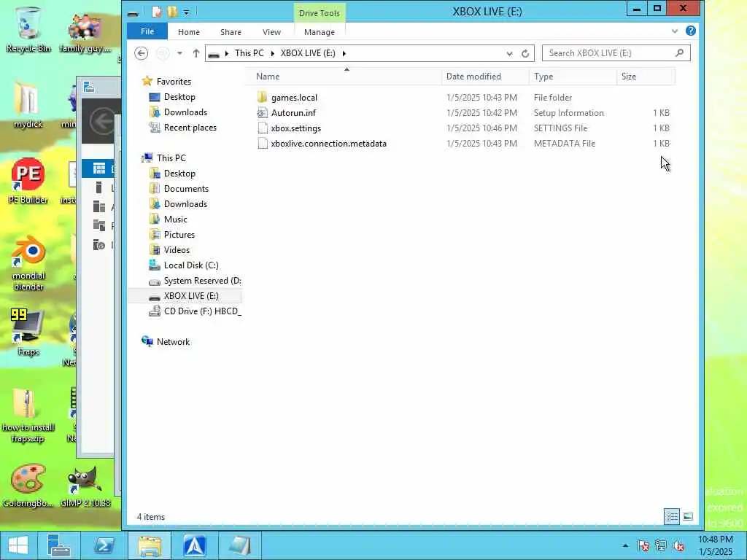Select Network in the navigation pane
Viewport: 747px width, 560px height.
tap(173, 341)
